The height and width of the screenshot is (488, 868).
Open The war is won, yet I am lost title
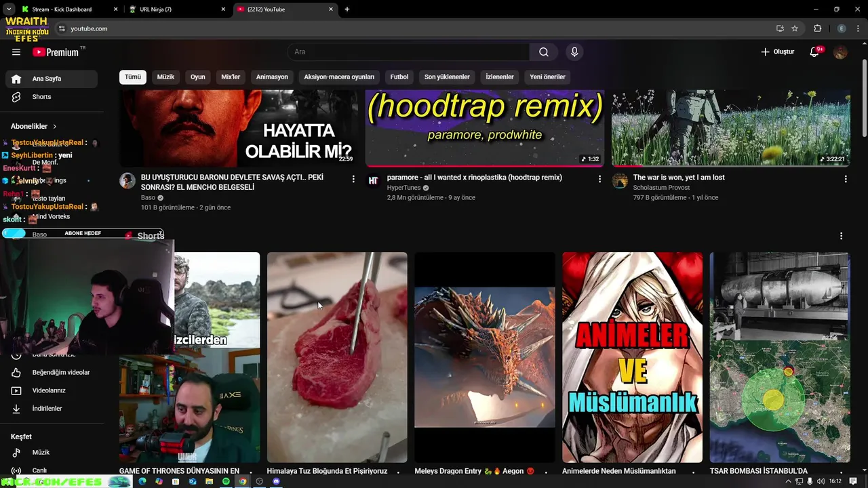pyautogui.click(x=679, y=178)
